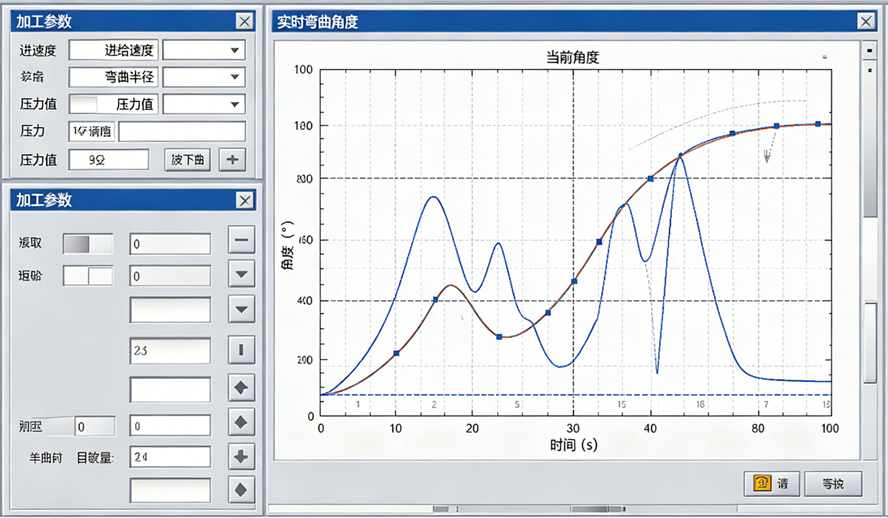Image resolution: width=888 pixels, height=518 pixels.
Task: Click the chart data point at 40 seconds
Action: point(650,179)
